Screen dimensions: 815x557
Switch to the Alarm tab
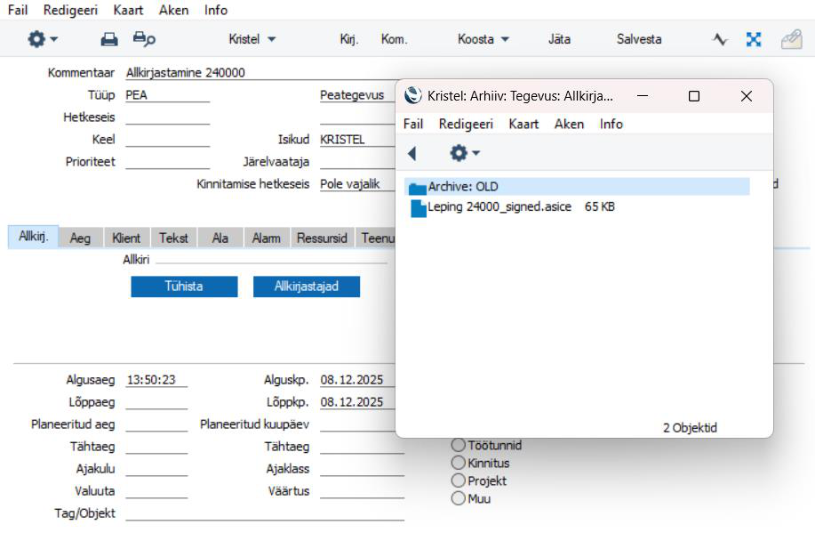click(x=266, y=238)
